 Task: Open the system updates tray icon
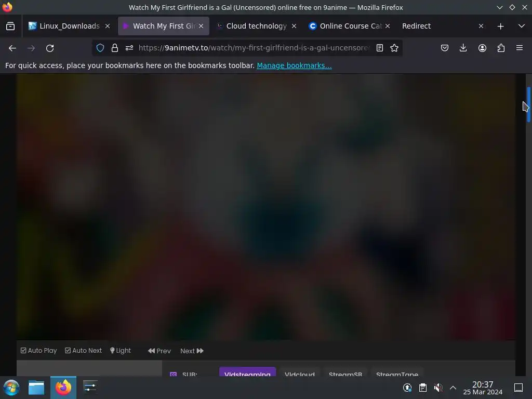pyautogui.click(x=407, y=388)
